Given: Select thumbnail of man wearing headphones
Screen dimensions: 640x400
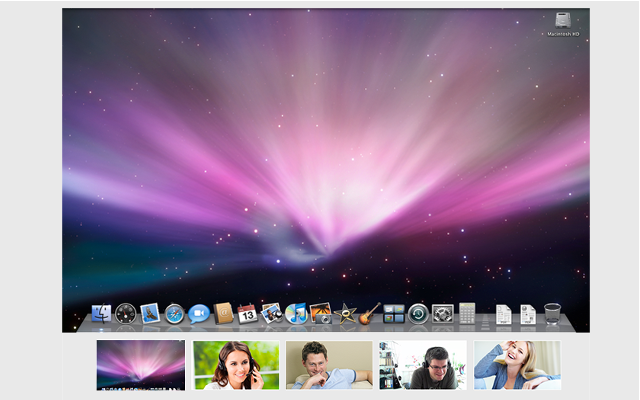Looking at the screenshot, I should click(x=423, y=365).
